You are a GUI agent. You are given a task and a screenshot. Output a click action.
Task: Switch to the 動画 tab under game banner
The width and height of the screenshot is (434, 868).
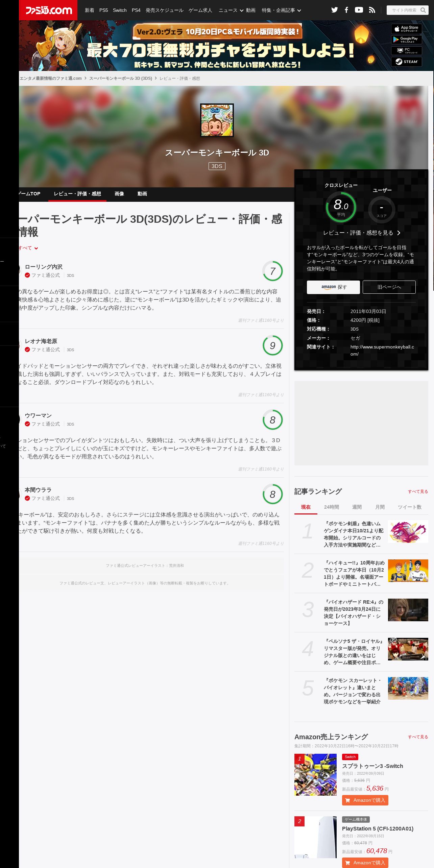click(x=142, y=194)
